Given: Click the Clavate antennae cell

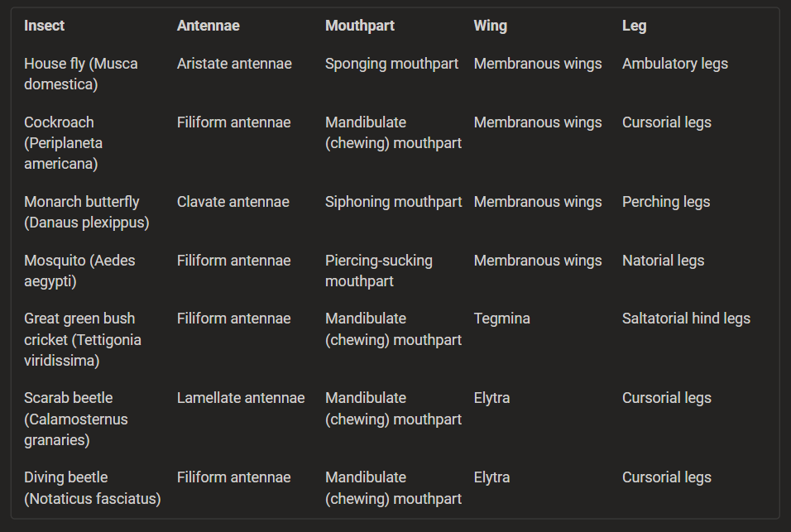Looking at the screenshot, I should pos(233,202).
